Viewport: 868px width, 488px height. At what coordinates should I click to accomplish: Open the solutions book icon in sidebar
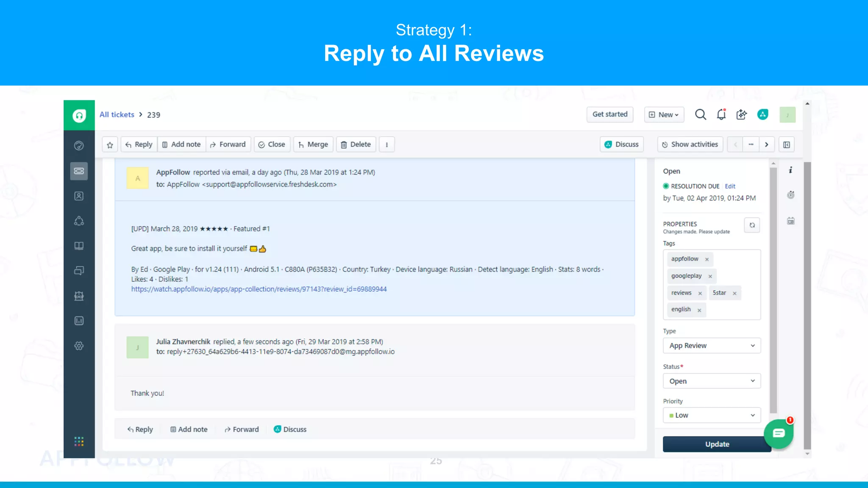[79, 246]
